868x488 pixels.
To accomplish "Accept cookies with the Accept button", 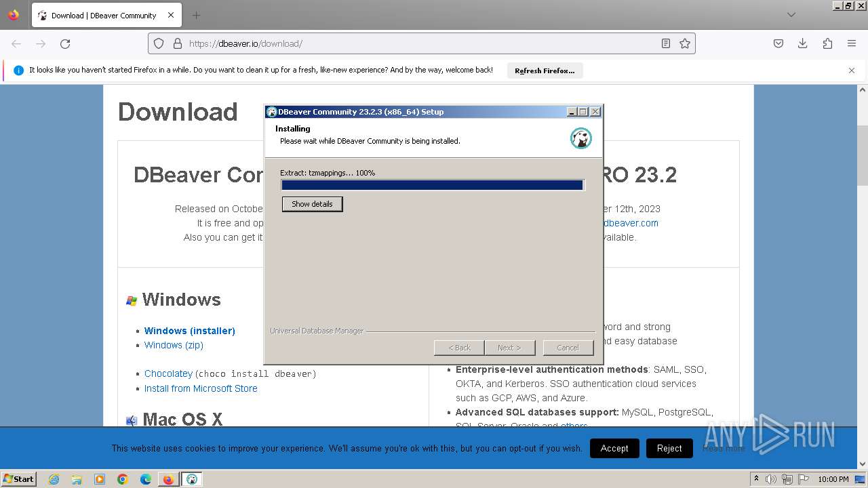I will point(614,448).
